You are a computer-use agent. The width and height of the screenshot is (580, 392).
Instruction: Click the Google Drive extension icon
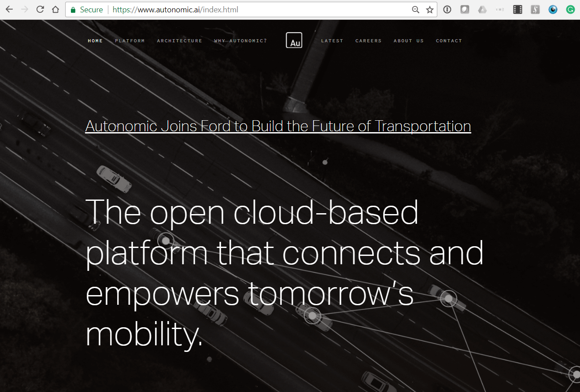pyautogui.click(x=482, y=9)
